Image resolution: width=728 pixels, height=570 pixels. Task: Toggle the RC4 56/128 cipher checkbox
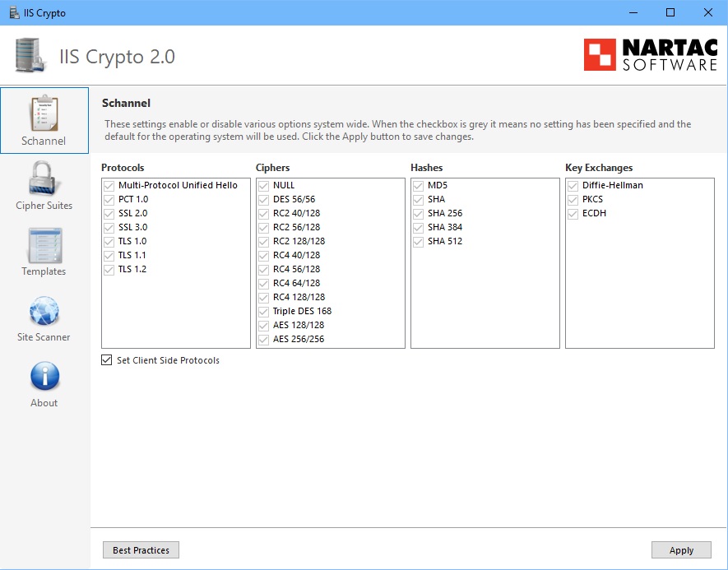264,269
